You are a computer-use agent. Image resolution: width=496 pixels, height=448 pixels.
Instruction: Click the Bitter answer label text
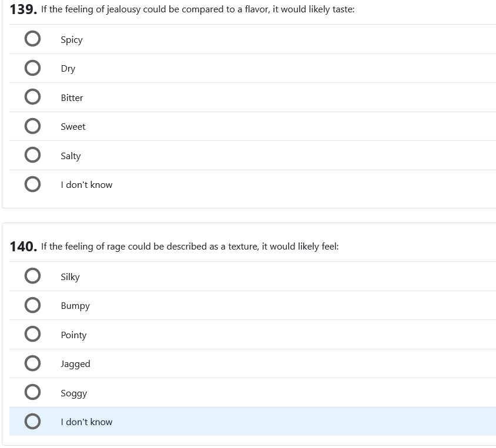72,97
